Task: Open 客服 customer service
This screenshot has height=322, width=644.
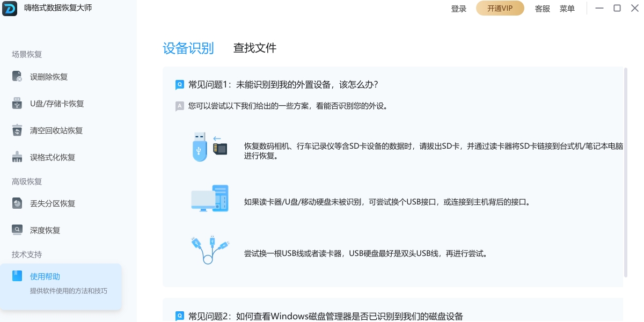Action: [542, 9]
